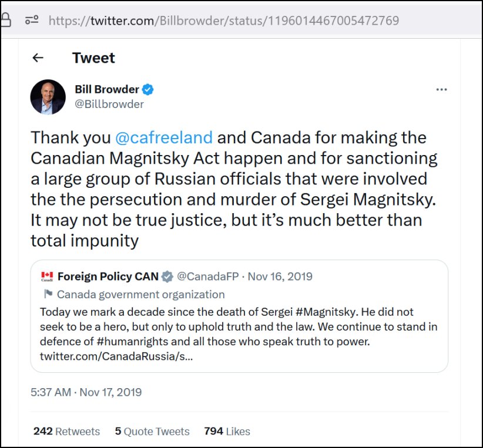Open the @cafreeland mention link
Screen dimensions: 483x448
163,137
